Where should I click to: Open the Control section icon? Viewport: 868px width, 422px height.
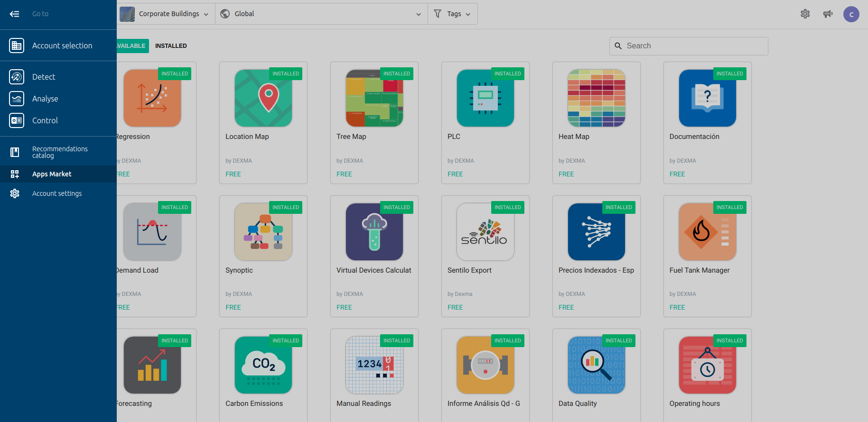pos(17,120)
